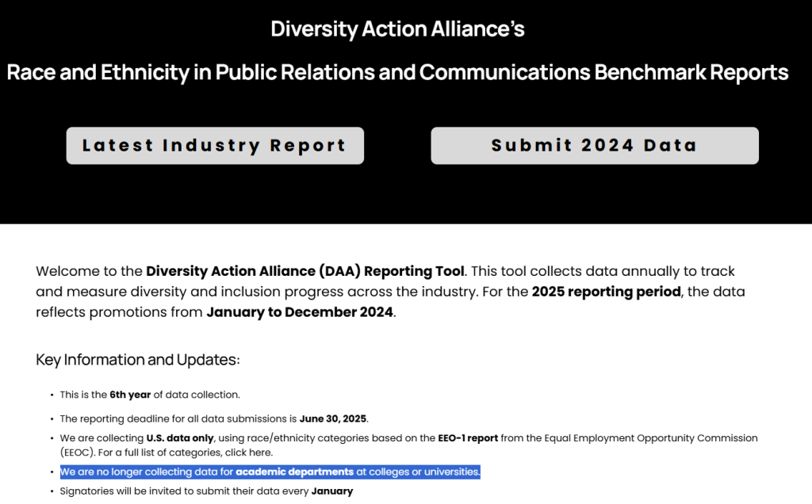
Task: Click the 'Signatories will be invited' bullet
Action: pyautogui.click(x=206, y=491)
